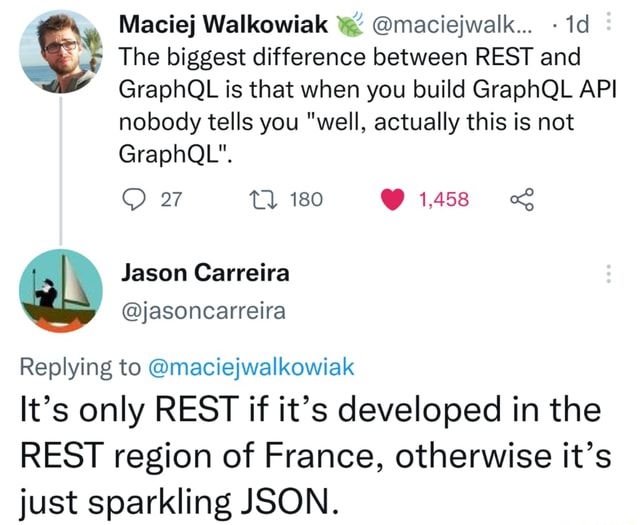Screen dimensions: 640x525
Task: Click the @maciejwalk... handle in header
Action: [452, 25]
